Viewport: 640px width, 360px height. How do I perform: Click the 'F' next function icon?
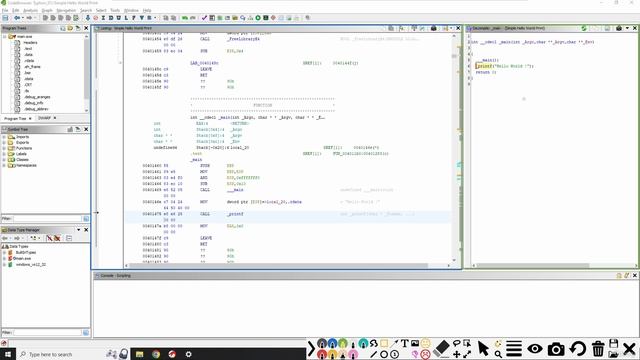tap(134, 18)
